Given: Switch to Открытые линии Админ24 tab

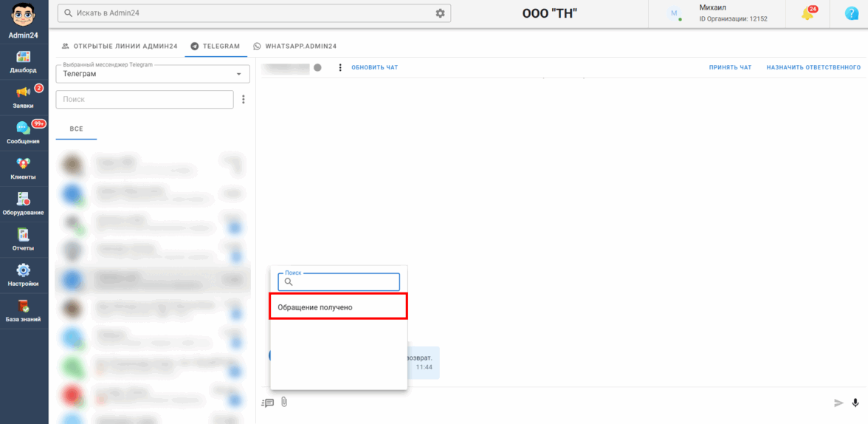Looking at the screenshot, I should point(119,46).
